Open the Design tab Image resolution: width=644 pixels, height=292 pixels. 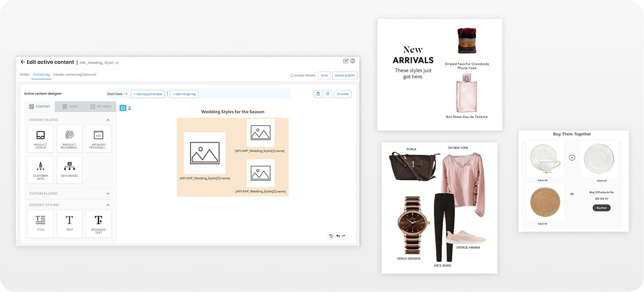[25, 74]
